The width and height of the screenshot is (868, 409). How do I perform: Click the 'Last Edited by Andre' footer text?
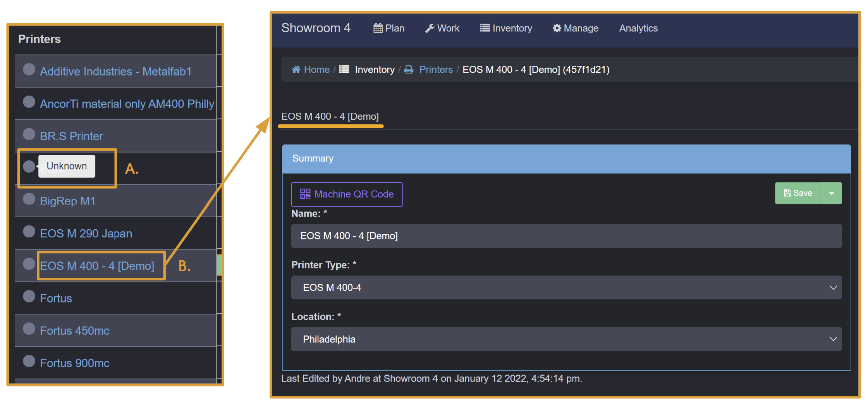pyautogui.click(x=431, y=378)
